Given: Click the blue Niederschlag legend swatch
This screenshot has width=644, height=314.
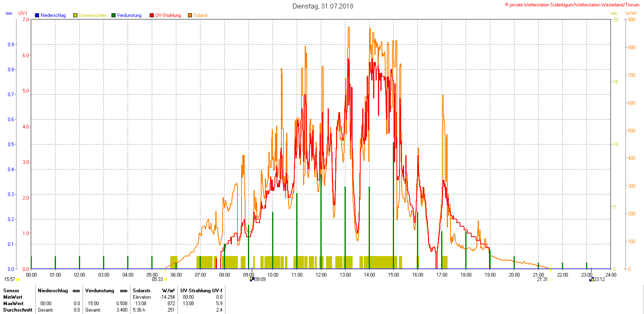Looking at the screenshot, I should coord(37,15).
